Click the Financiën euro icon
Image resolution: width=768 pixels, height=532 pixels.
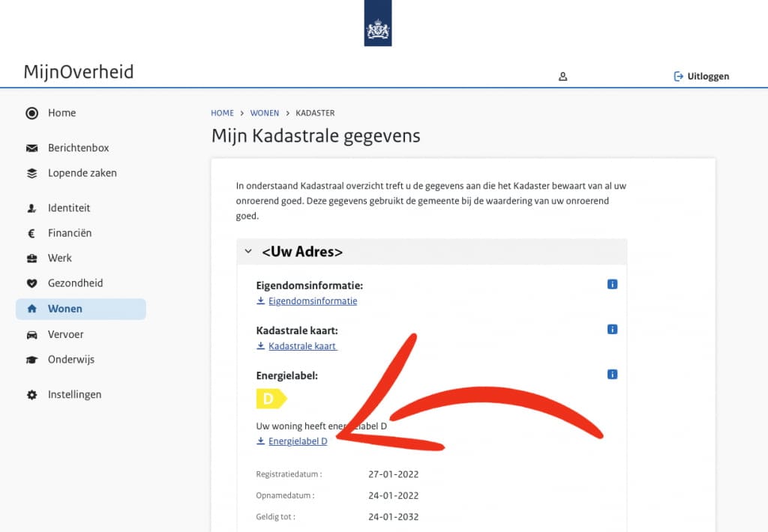[x=31, y=233]
